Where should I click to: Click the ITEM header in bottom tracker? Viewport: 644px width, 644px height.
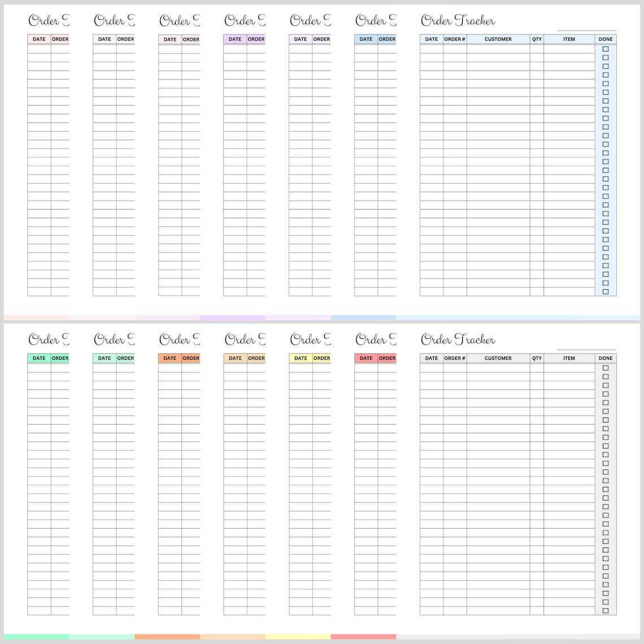[568, 358]
